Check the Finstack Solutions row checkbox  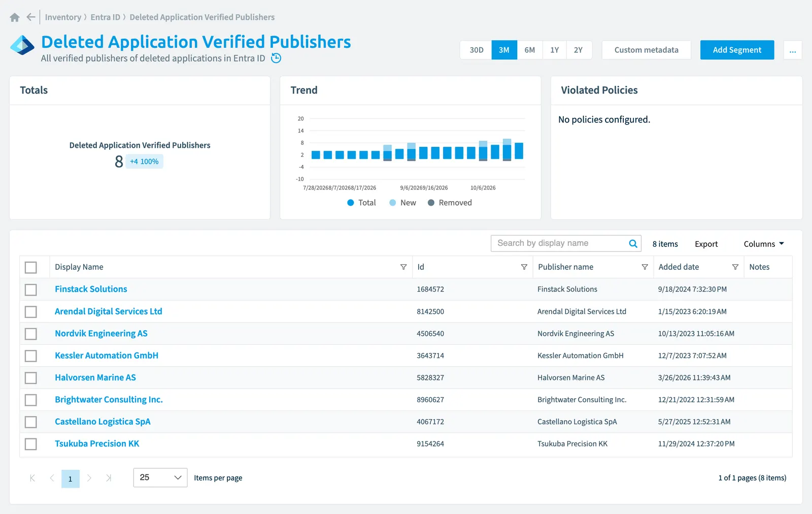coord(31,290)
